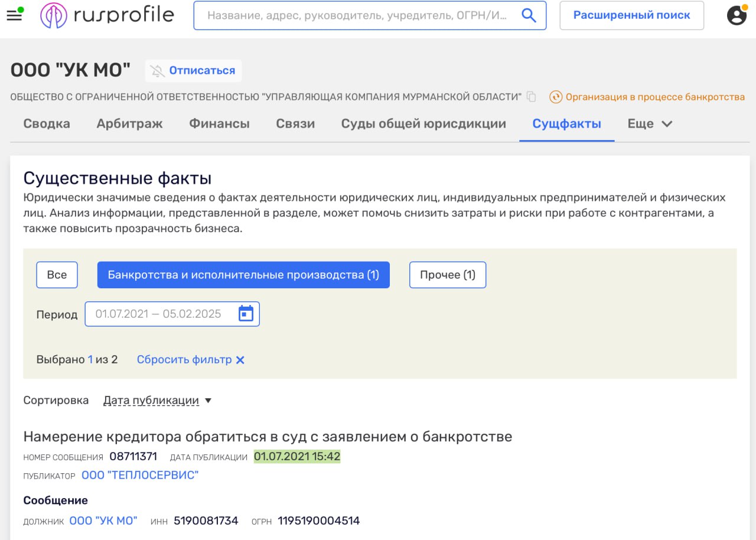Image resolution: width=756 pixels, height=540 pixels.
Task: Go to the Rusprofile logo home
Action: coord(107,15)
